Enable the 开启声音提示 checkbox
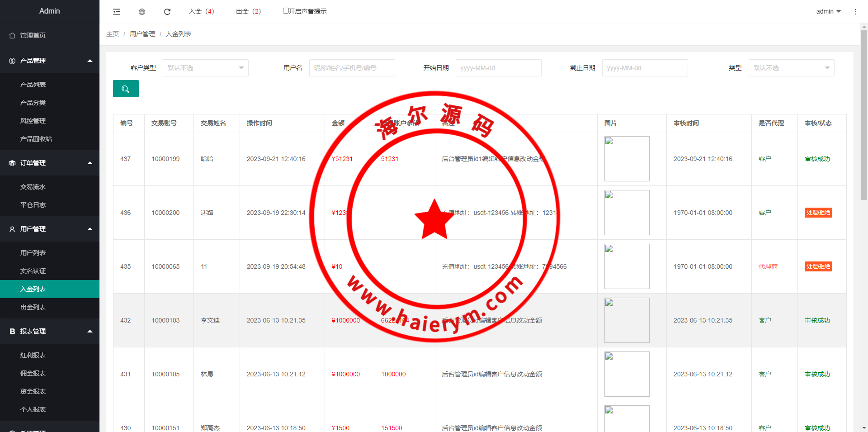 tap(286, 11)
